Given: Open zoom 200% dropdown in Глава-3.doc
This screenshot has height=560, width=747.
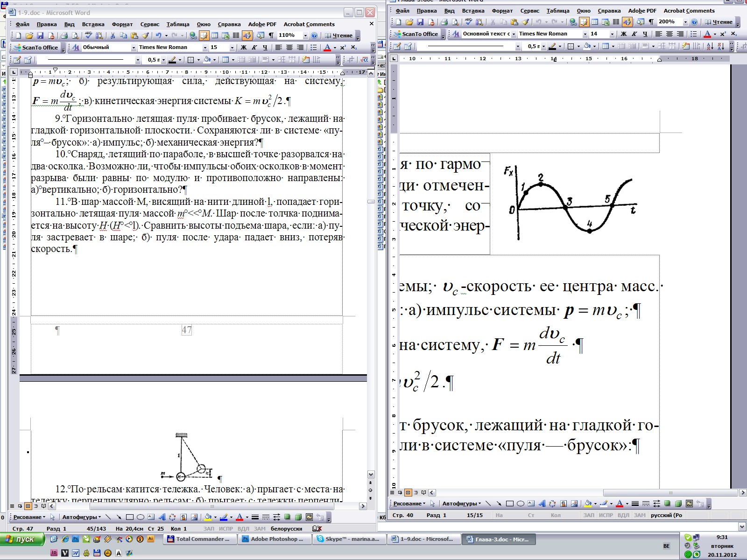Looking at the screenshot, I should (685, 22).
